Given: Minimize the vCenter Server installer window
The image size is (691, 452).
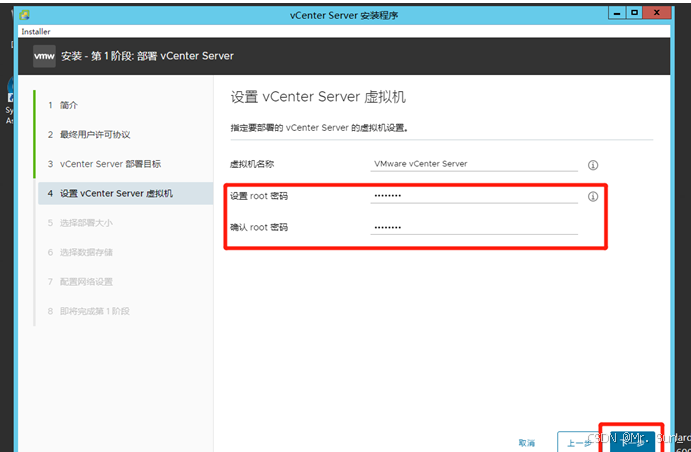Looking at the screenshot, I should coord(617,13).
